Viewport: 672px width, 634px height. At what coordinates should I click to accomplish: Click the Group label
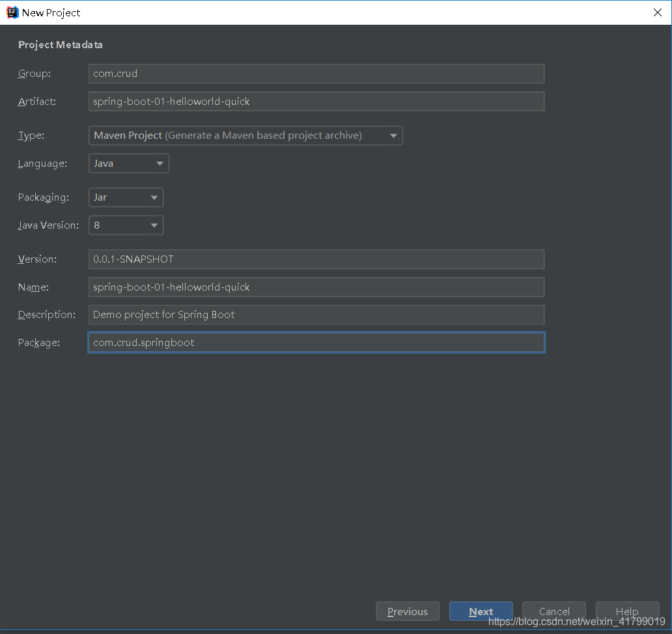point(35,74)
